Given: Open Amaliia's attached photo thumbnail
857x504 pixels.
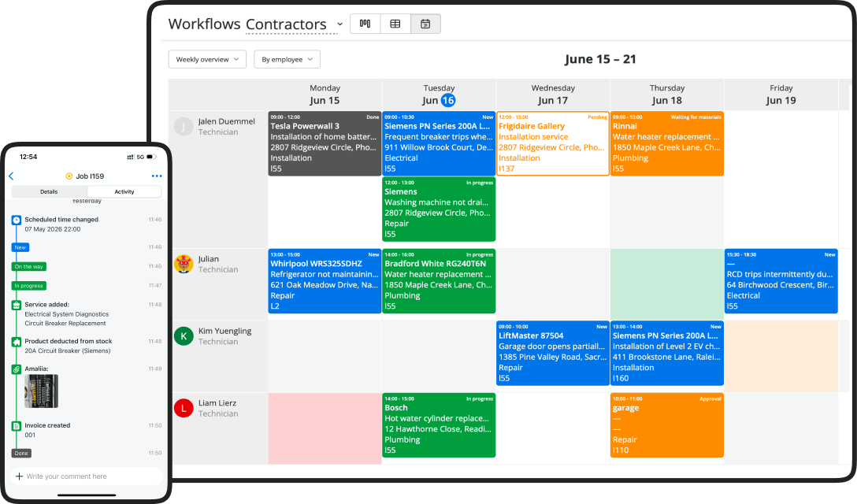Looking at the screenshot, I should [41, 391].
